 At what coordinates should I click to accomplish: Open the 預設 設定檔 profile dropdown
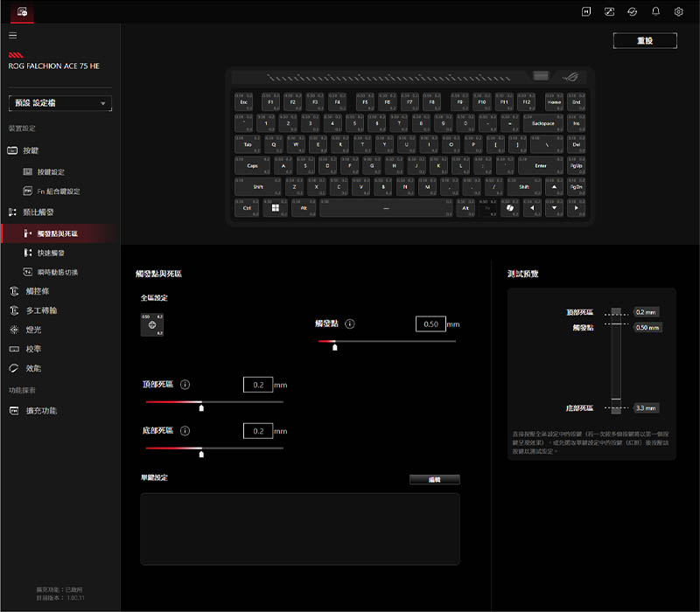tap(60, 103)
